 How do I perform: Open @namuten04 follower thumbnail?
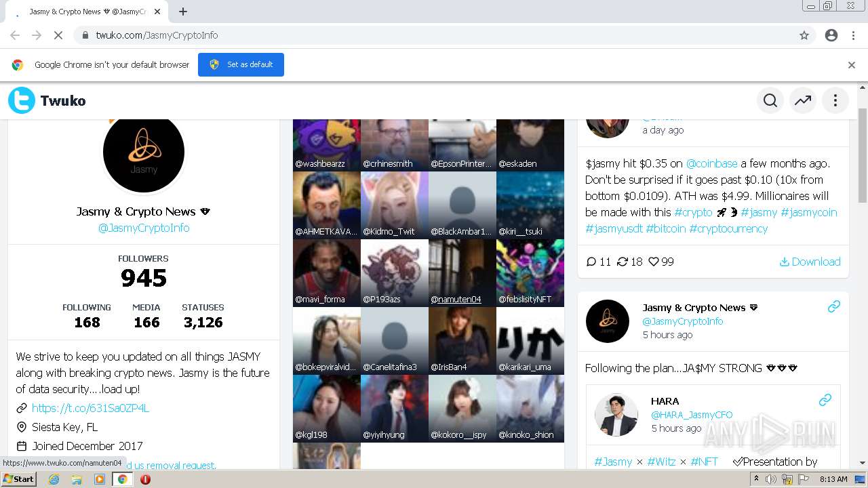coord(462,272)
